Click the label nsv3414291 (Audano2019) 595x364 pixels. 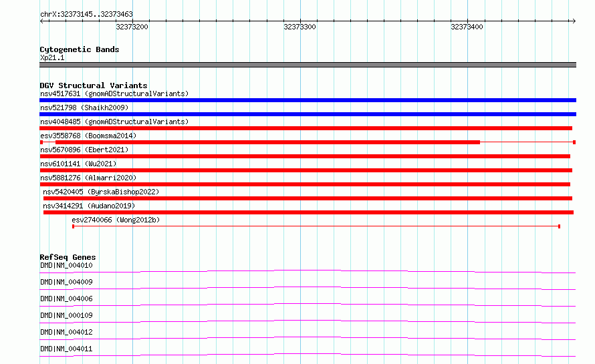(x=89, y=206)
